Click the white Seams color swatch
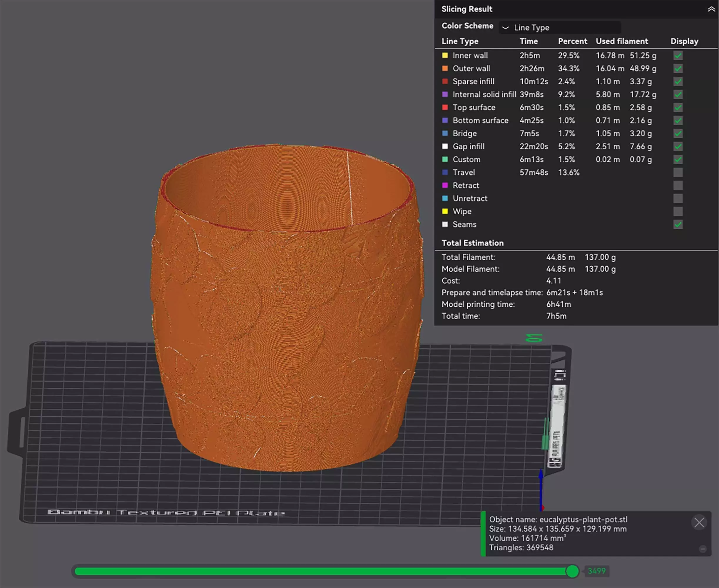Viewport: 719px width, 588px height. pyautogui.click(x=445, y=224)
